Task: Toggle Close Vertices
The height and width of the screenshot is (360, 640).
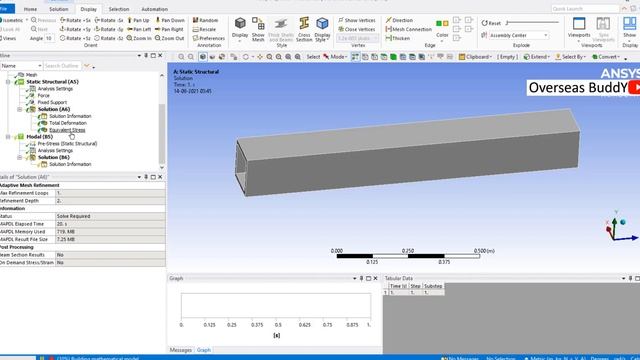Action: [357, 29]
